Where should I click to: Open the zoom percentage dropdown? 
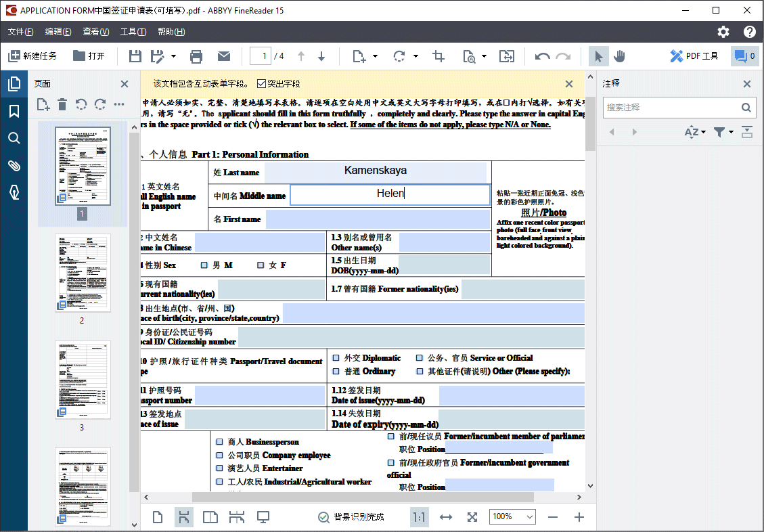[527, 516]
